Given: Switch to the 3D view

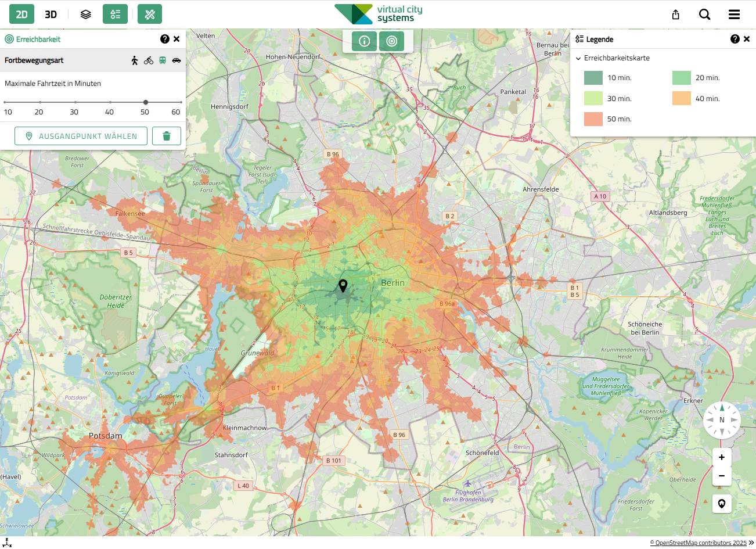Looking at the screenshot, I should 51,14.
